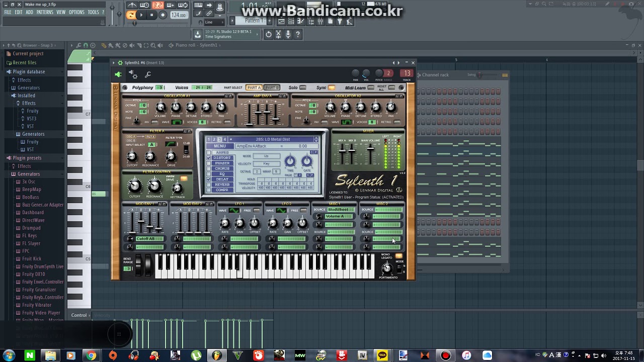Click the Mix A fader in Mixer
Viewport: 644px width, 362px height.
tap(342, 153)
